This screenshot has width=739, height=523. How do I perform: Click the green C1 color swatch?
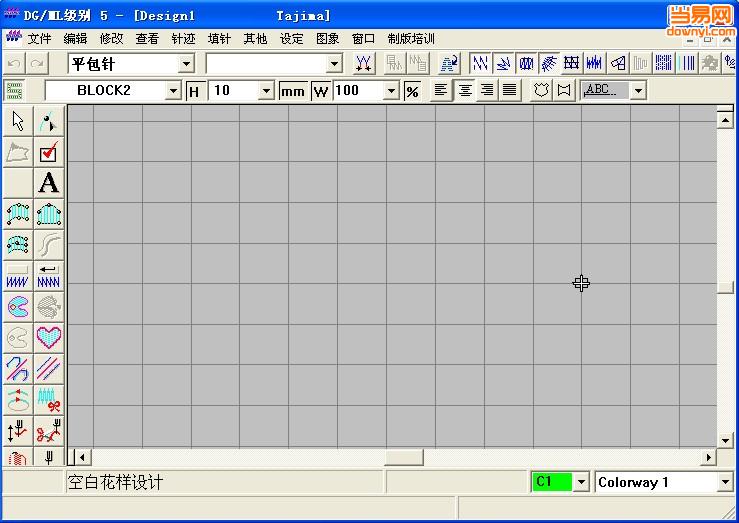(551, 482)
